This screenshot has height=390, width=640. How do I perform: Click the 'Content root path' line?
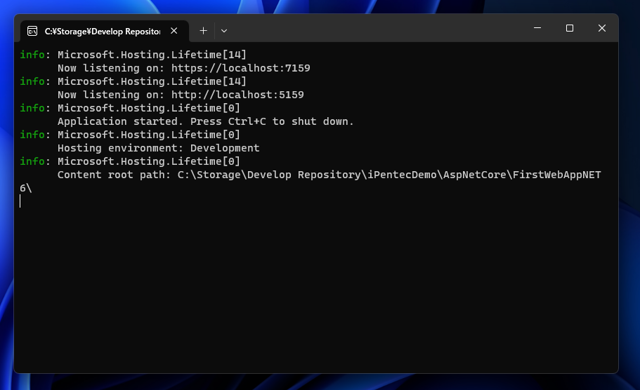tap(329, 175)
